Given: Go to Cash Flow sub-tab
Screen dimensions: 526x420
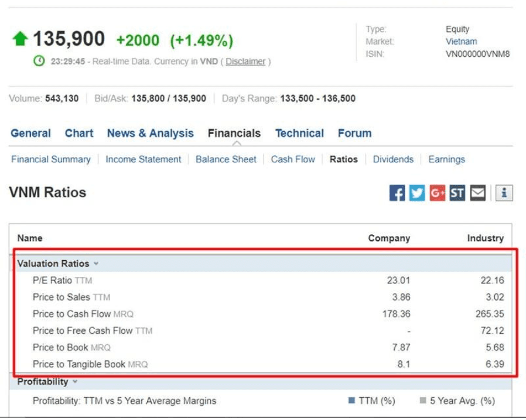Looking at the screenshot, I should point(293,159).
